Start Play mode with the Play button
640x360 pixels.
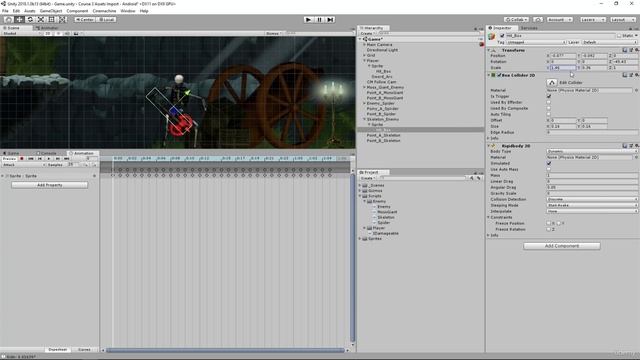(x=309, y=20)
